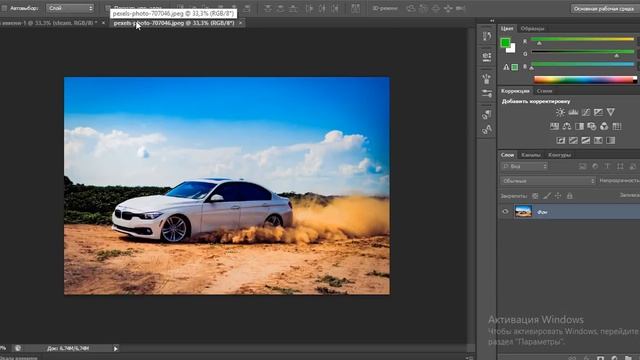640x360 pixels.
Task: Switch to the Стили tab
Action: click(x=544, y=91)
